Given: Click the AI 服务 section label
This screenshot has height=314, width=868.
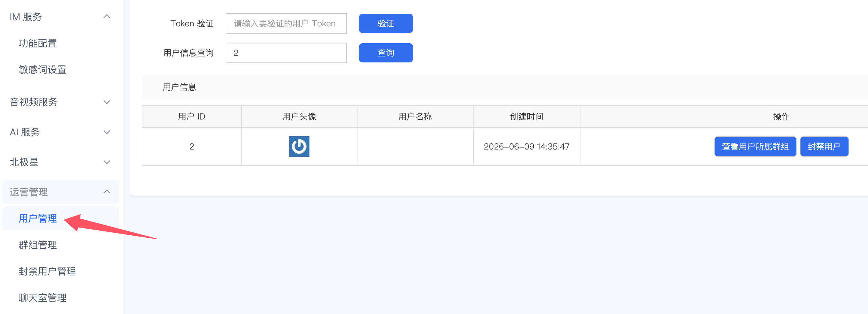Looking at the screenshot, I should tap(25, 132).
